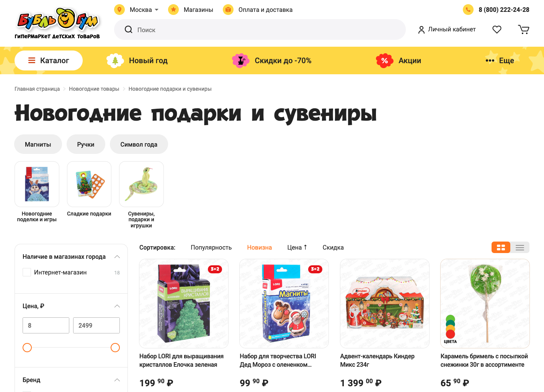Viewport: 544px width, 392px height.
Task: Click the search magnifier icon
Action: 129,29
